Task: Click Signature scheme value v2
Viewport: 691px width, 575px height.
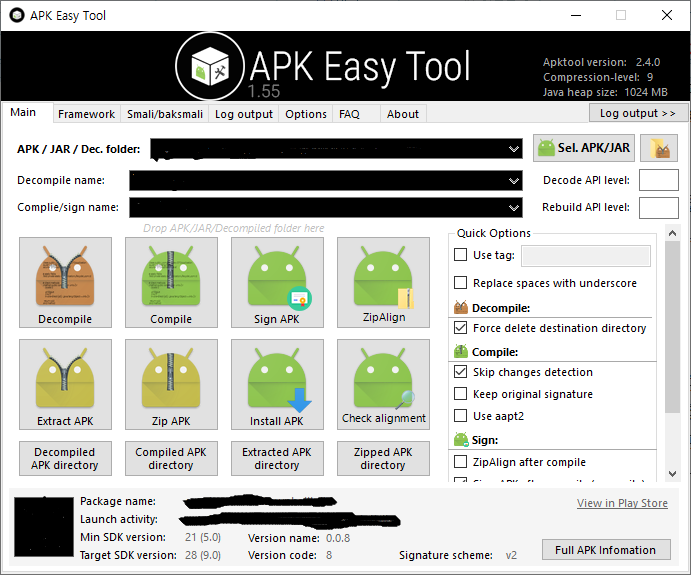Action: coord(511,555)
